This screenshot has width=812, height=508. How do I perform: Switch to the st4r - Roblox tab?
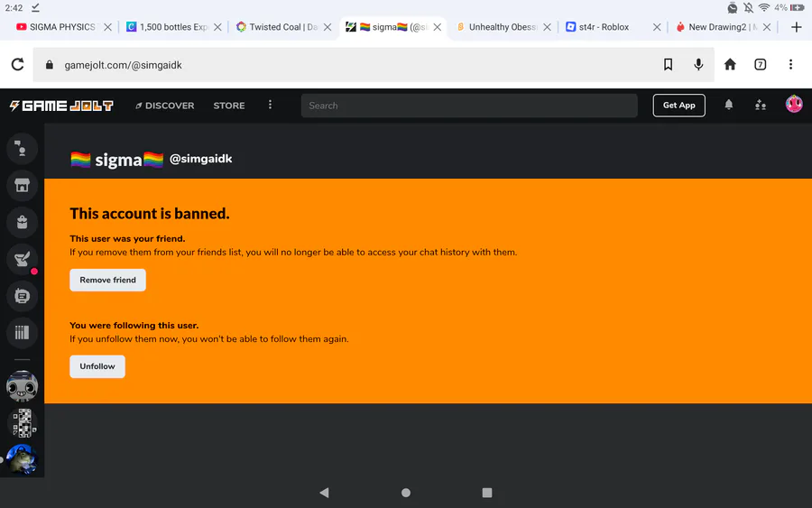pyautogui.click(x=598, y=27)
